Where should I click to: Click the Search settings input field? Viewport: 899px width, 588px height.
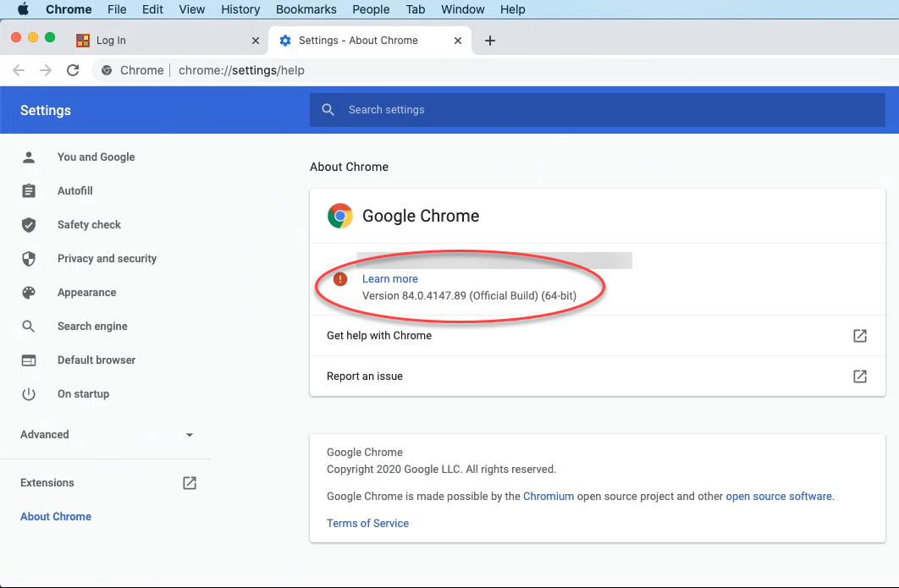pyautogui.click(x=598, y=109)
